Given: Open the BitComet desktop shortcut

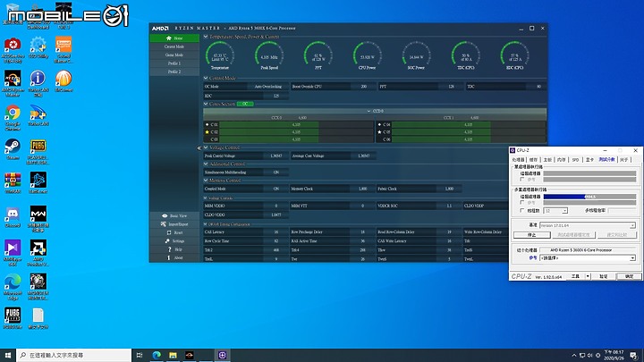Looking at the screenshot, I should (64, 80).
